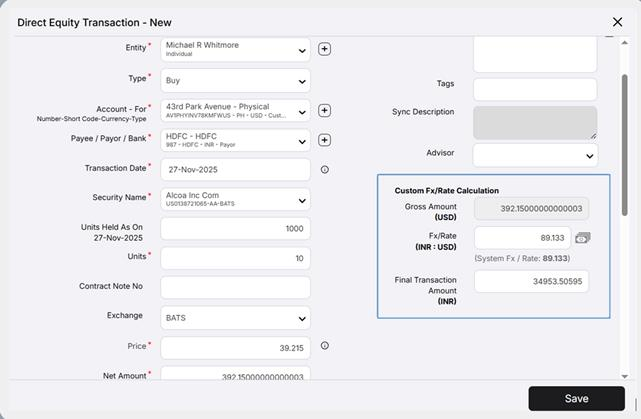Click the Transaction Date field
The image size is (641, 419).
pos(235,170)
